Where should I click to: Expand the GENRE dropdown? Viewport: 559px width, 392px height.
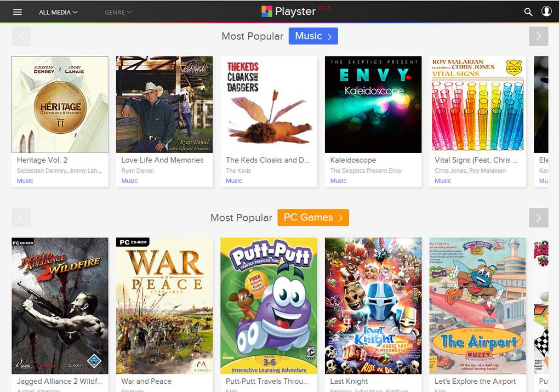[x=118, y=12]
